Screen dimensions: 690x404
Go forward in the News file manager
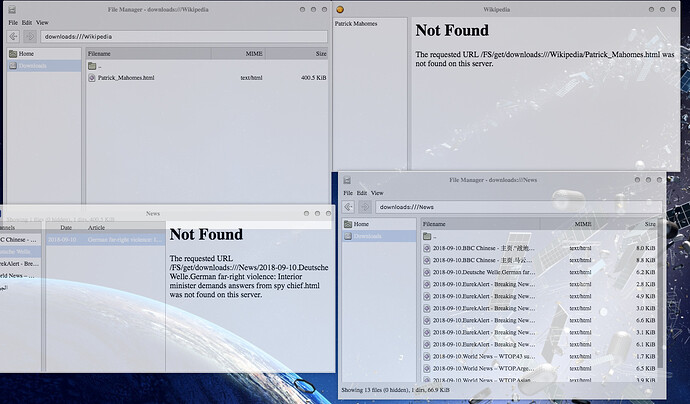365,207
